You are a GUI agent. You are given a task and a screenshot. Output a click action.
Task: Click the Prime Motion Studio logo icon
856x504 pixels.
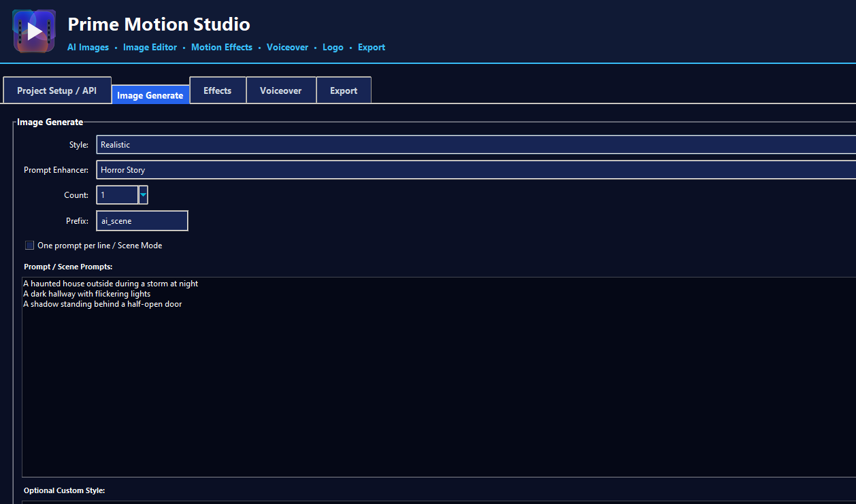click(34, 31)
